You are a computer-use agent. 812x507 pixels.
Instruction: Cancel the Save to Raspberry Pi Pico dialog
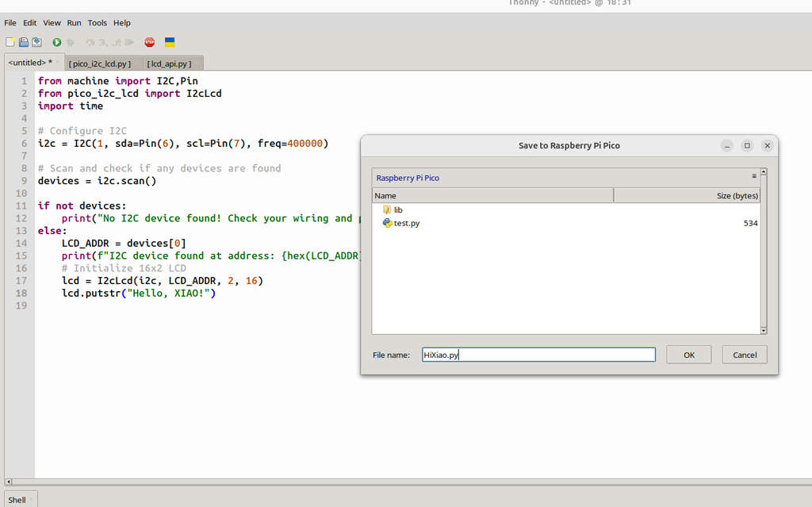coord(745,355)
